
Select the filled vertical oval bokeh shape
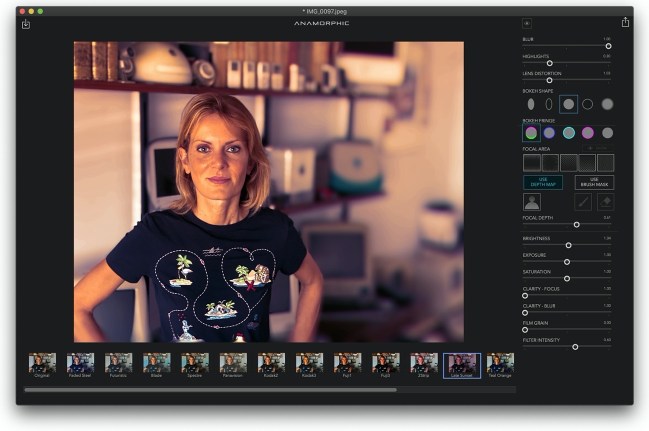pyautogui.click(x=531, y=104)
